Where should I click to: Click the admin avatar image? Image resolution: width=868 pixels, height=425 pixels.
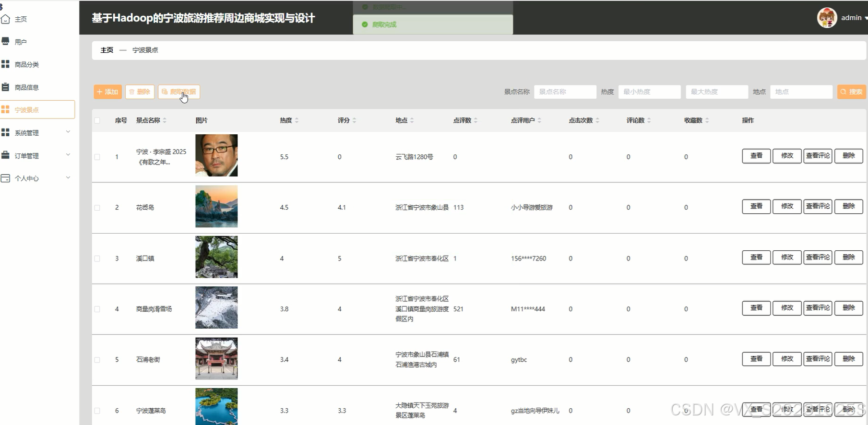tap(827, 18)
